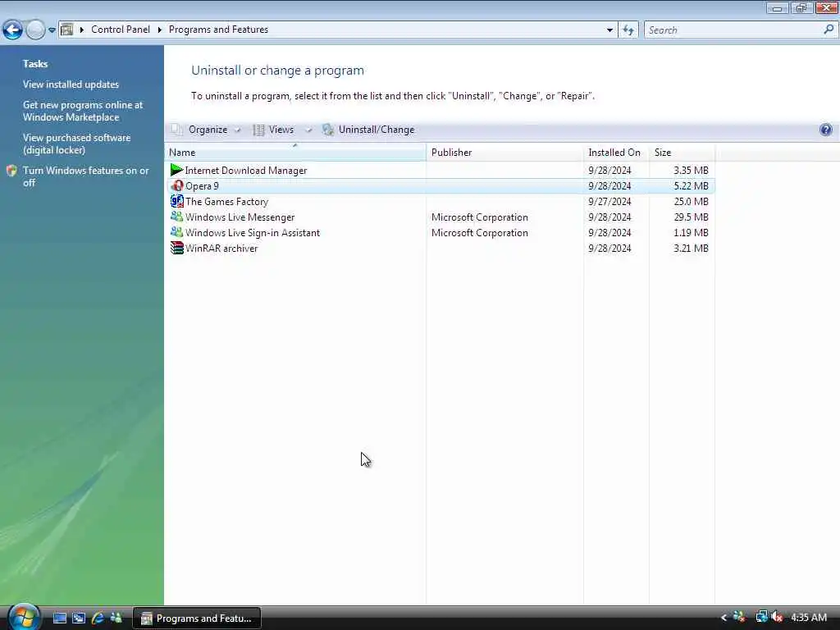Click the shield icon beside Turn Windows features
Viewport: 840px width, 630px height.
[x=11, y=171]
